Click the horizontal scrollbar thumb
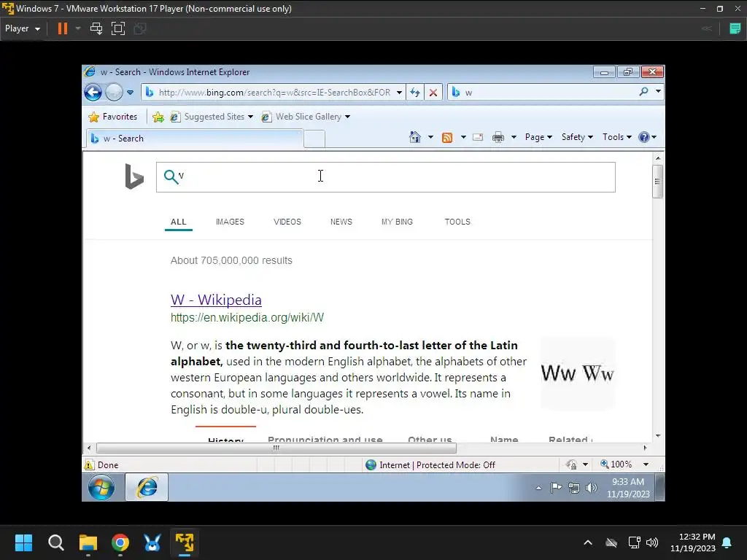Image resolution: width=747 pixels, height=560 pixels. tap(276, 448)
